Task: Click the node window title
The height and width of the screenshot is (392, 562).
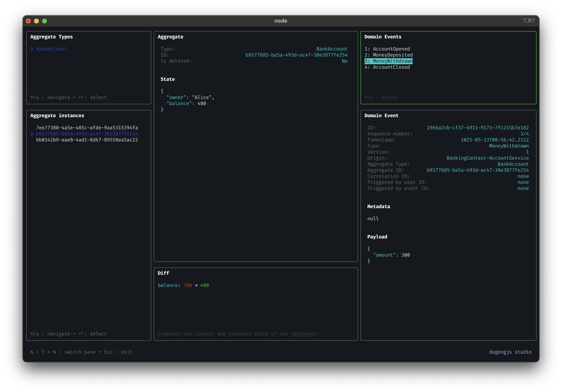Action: [x=281, y=21]
